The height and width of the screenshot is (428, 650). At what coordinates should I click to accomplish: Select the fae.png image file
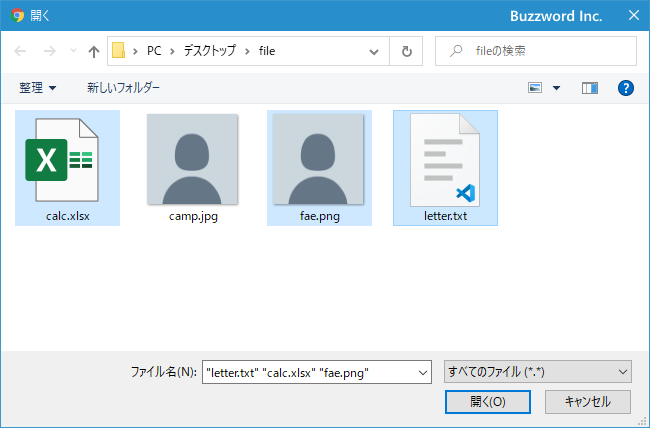pyautogui.click(x=319, y=168)
